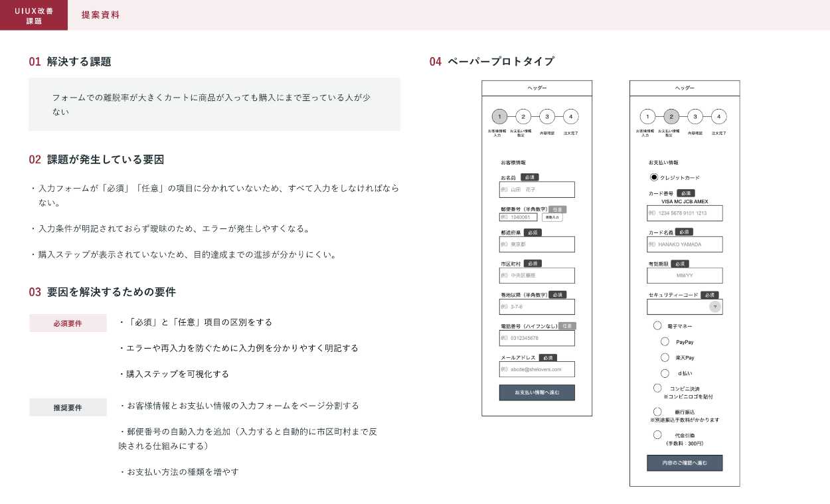Click step 4 circle in payment wireframe

coord(718,117)
